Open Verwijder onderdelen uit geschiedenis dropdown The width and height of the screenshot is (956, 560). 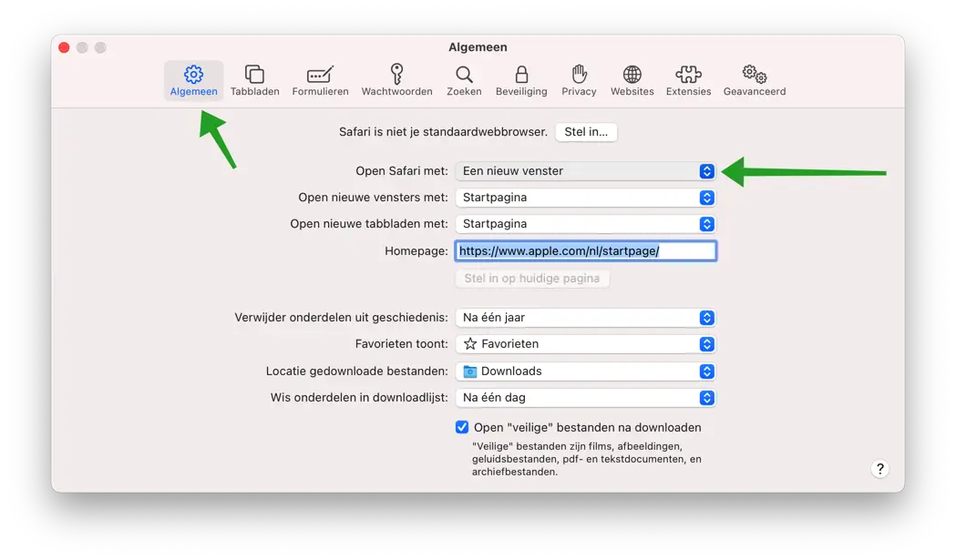585,318
